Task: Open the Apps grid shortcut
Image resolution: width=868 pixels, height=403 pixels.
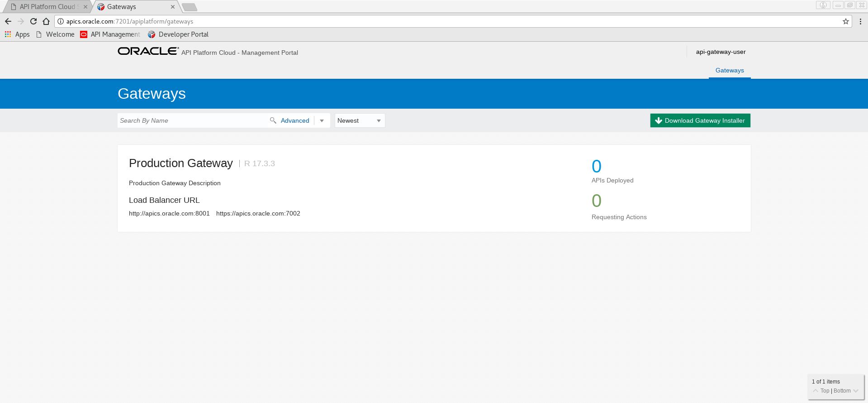Action: pos(17,34)
